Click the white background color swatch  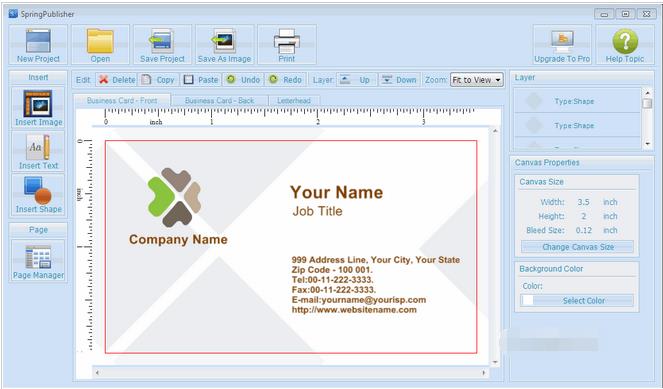click(527, 301)
